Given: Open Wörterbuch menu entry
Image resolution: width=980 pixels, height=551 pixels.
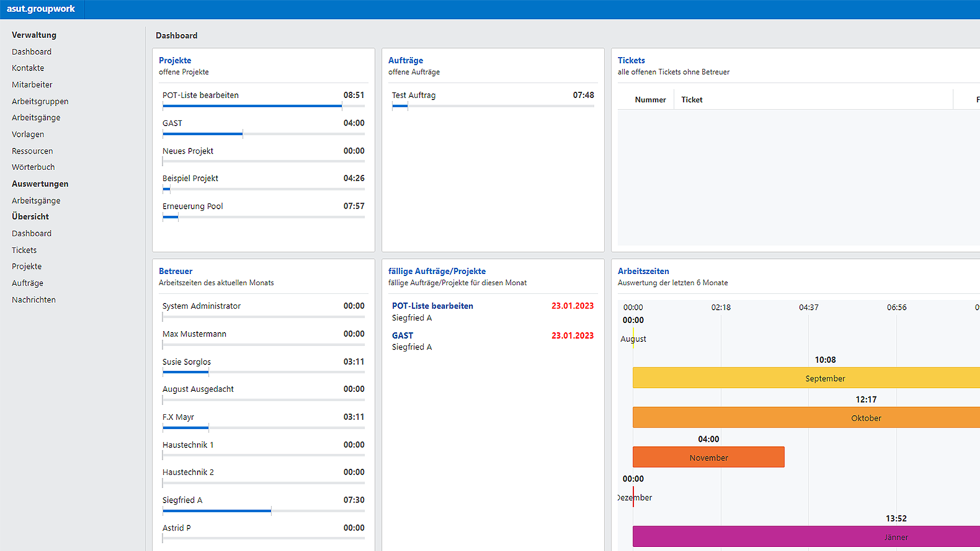Looking at the screenshot, I should (33, 167).
